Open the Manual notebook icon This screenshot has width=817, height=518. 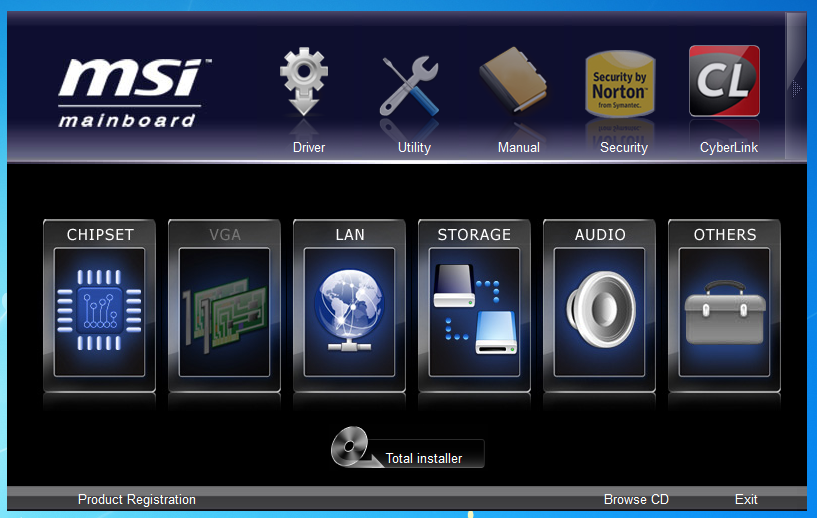[x=513, y=79]
